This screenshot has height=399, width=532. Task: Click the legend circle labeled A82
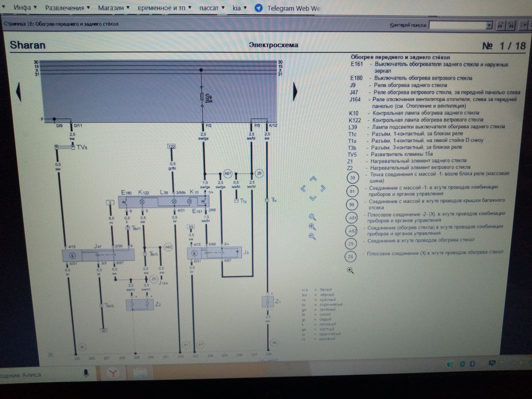click(x=352, y=231)
